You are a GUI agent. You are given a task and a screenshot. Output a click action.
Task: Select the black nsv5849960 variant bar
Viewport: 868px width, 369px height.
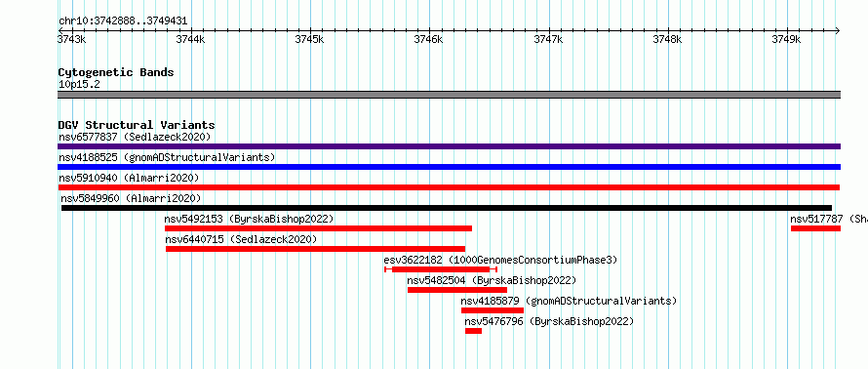[446, 208]
